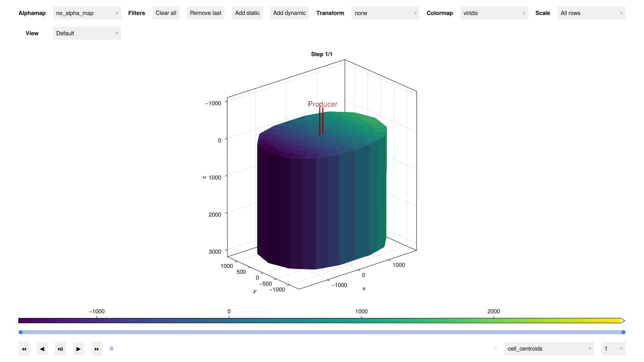Toggle play/pause button

pyautogui.click(x=60, y=349)
